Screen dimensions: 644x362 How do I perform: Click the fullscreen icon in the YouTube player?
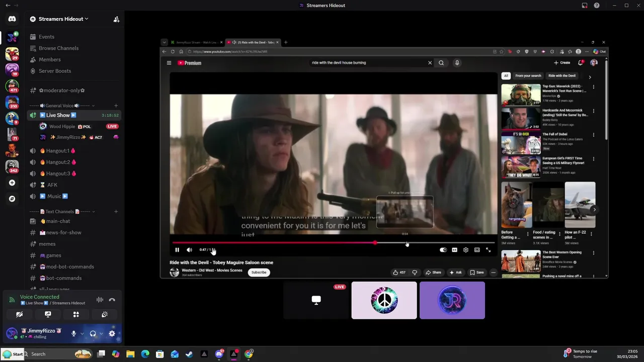tap(488, 250)
